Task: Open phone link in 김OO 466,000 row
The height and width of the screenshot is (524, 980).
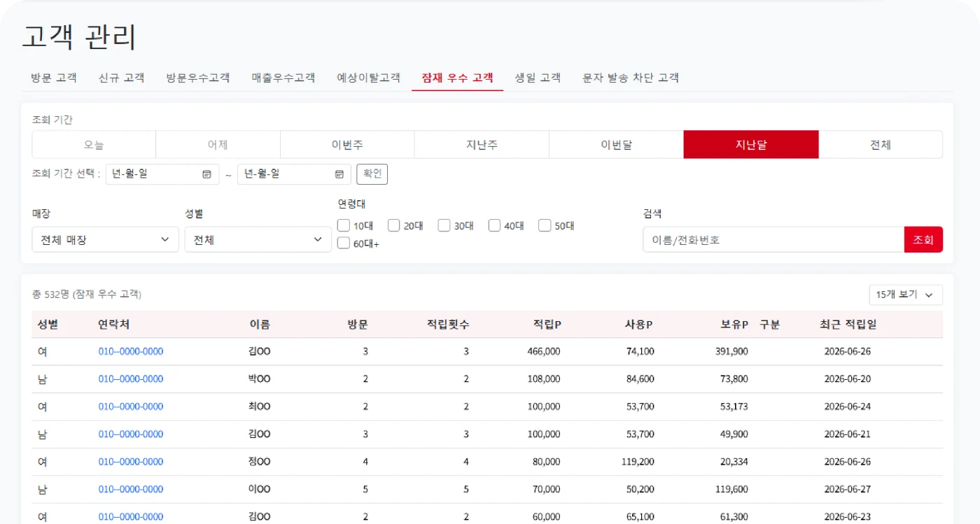Action: (130, 351)
